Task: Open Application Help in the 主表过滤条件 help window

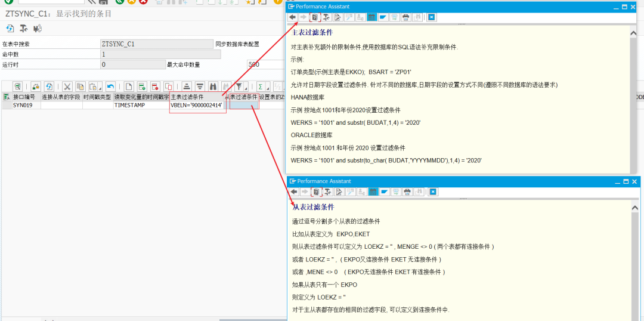Action: [x=315, y=17]
